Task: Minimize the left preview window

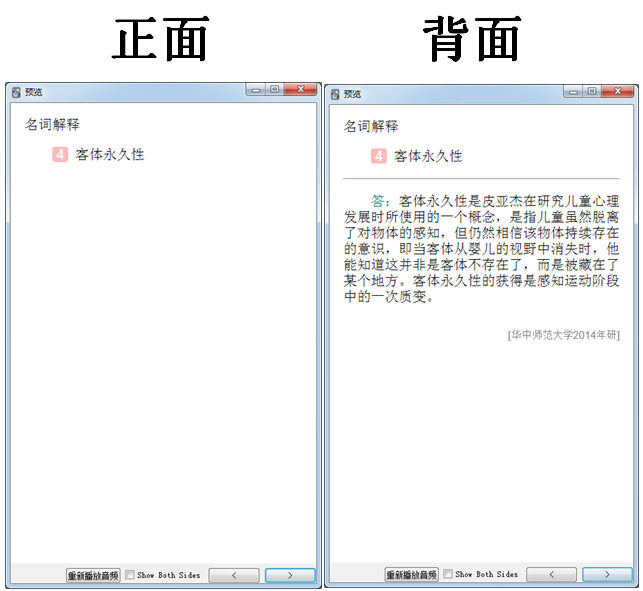Action: 256,90
